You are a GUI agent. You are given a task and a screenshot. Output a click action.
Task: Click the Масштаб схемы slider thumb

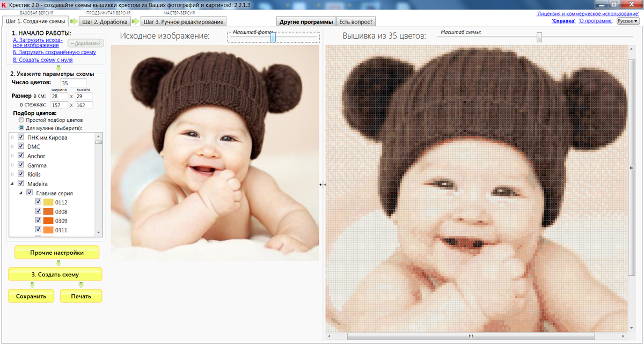click(539, 37)
